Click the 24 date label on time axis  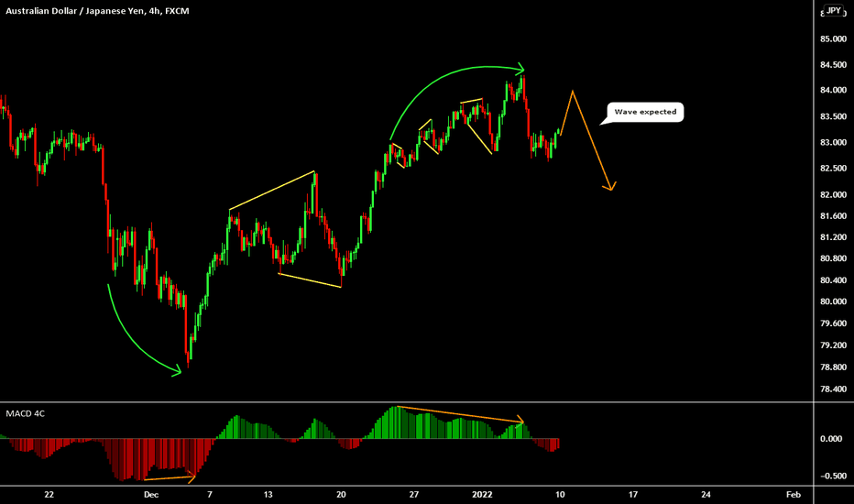[x=706, y=495]
